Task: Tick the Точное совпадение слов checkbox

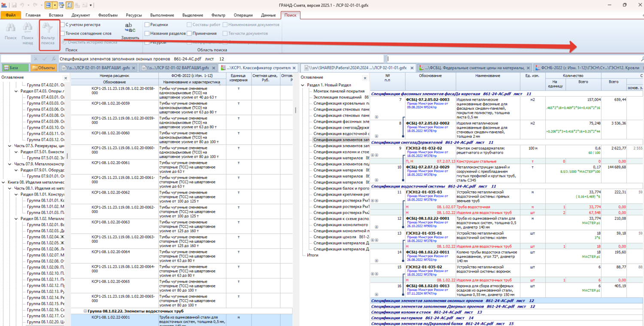Action: tap(63, 33)
